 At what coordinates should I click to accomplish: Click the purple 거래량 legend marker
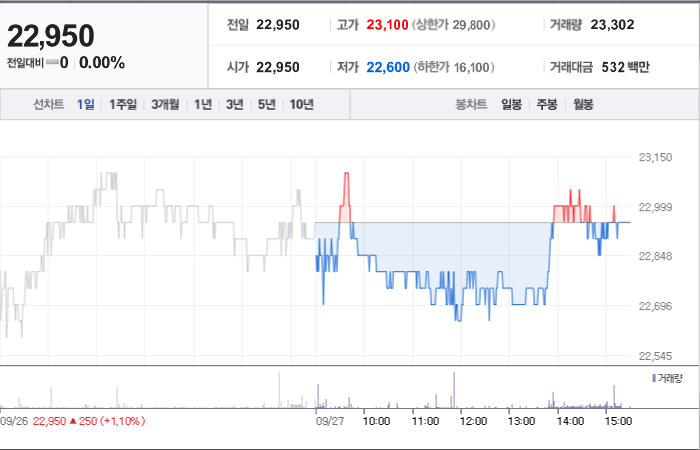(654, 379)
